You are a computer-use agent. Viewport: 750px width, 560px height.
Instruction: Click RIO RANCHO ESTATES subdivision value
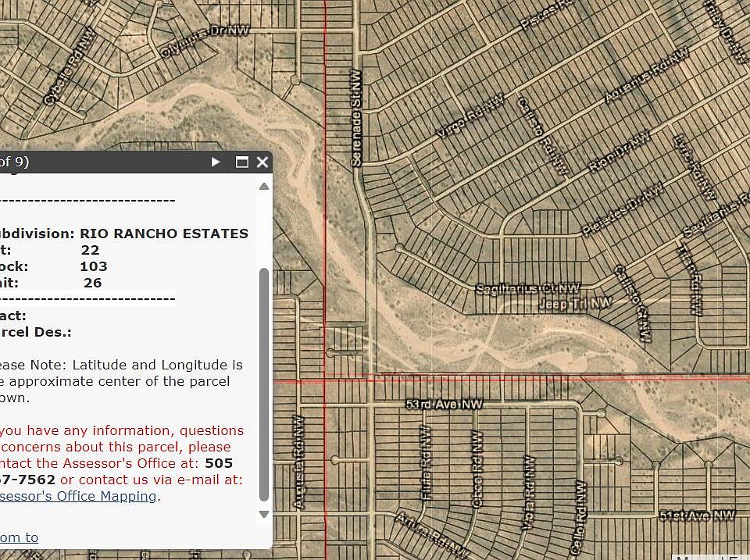pyautogui.click(x=164, y=234)
